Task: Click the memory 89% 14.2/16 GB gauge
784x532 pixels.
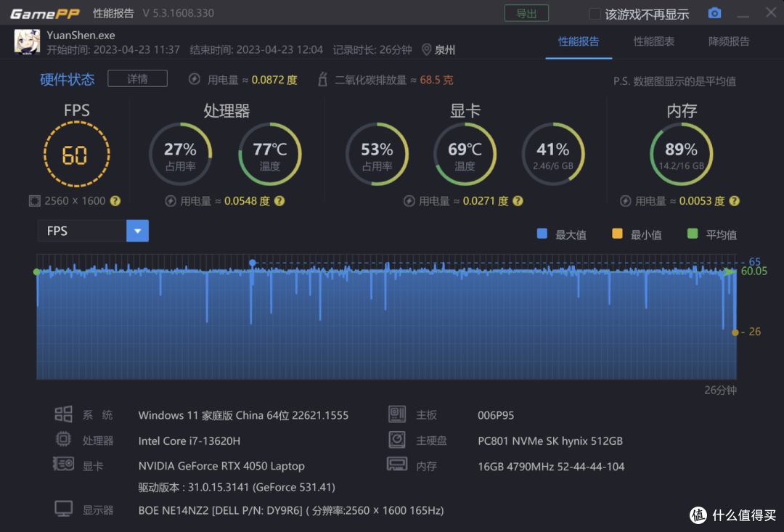Action: [682, 154]
